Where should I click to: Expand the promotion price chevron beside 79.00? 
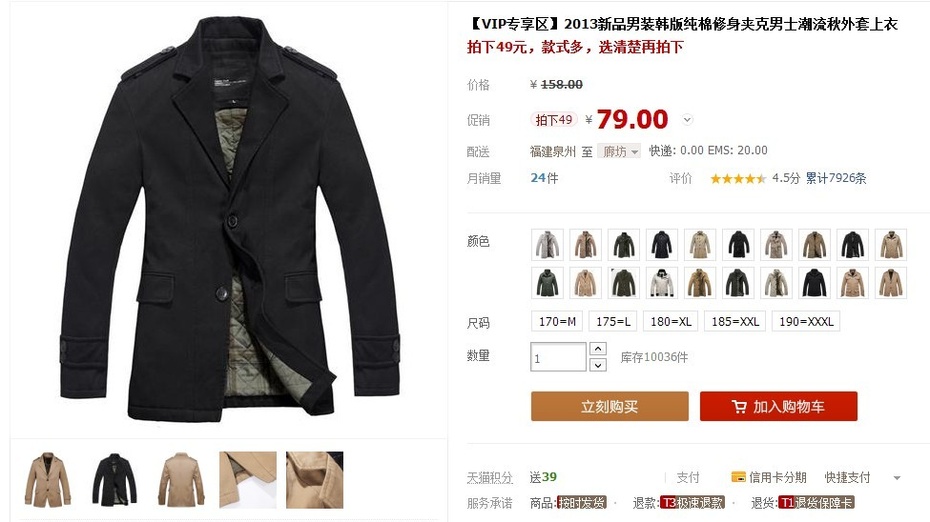687,120
